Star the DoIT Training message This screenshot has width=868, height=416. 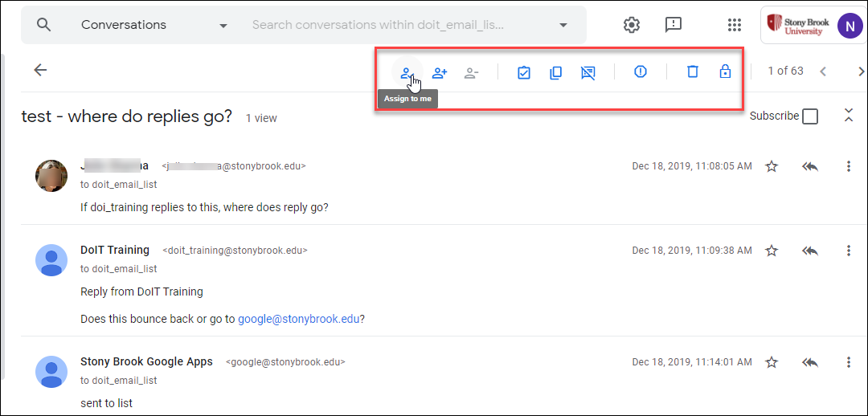pyautogui.click(x=772, y=251)
